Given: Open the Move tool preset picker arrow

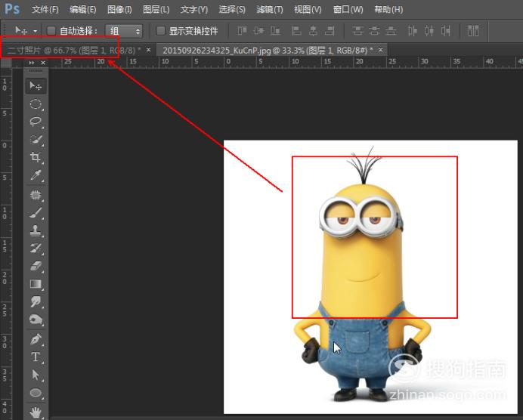Looking at the screenshot, I should pyautogui.click(x=35, y=31).
